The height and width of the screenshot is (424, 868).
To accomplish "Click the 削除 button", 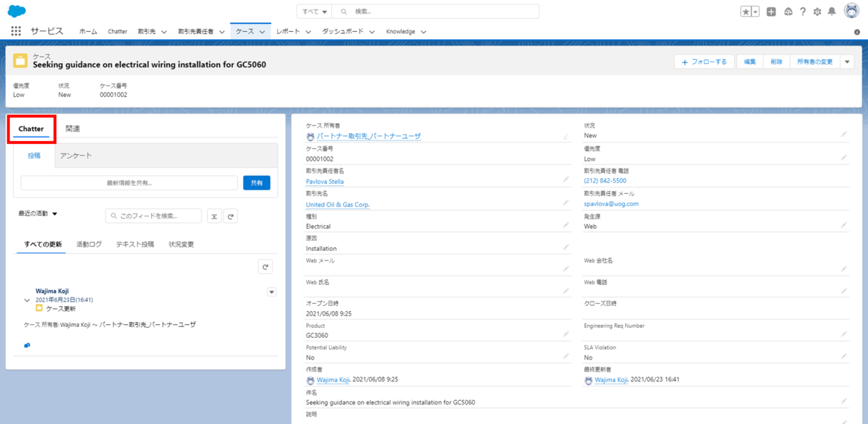I will (x=776, y=62).
